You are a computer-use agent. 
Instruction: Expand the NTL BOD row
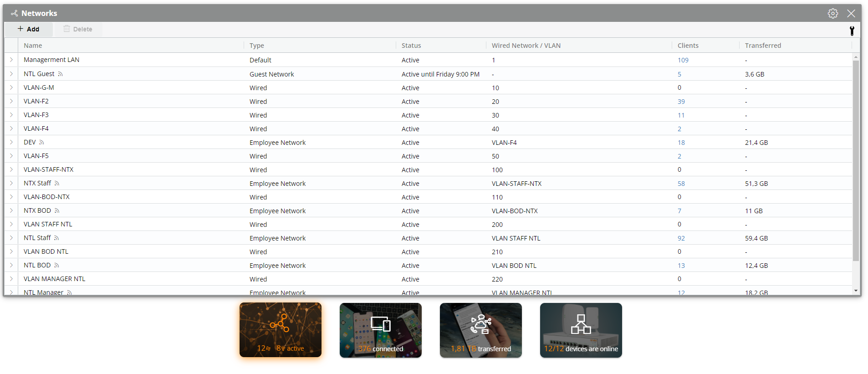[x=11, y=265]
